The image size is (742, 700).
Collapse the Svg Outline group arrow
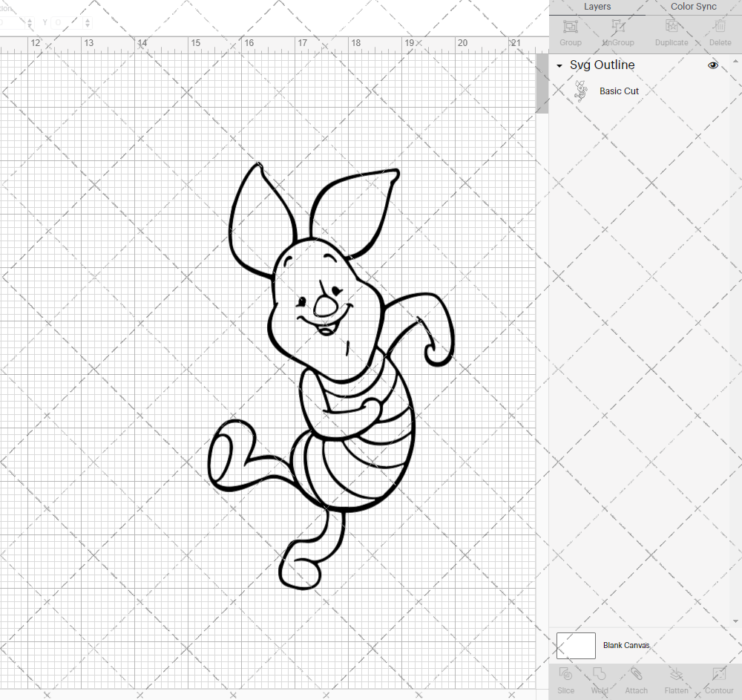coord(559,66)
